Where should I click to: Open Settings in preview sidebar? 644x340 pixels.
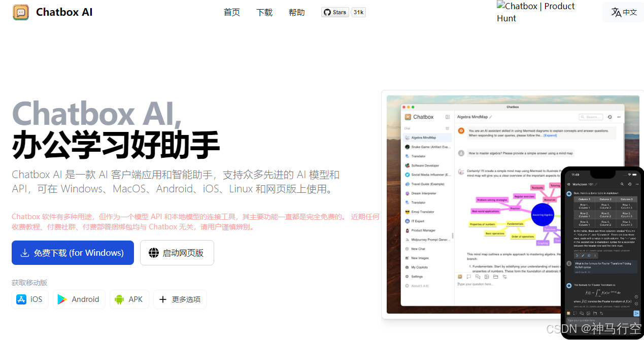coord(427,277)
